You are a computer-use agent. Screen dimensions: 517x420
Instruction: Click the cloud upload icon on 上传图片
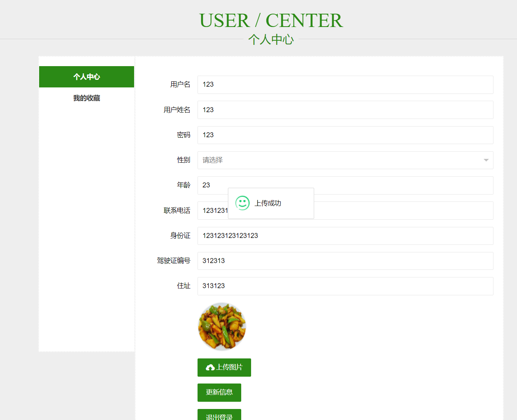pyautogui.click(x=210, y=368)
